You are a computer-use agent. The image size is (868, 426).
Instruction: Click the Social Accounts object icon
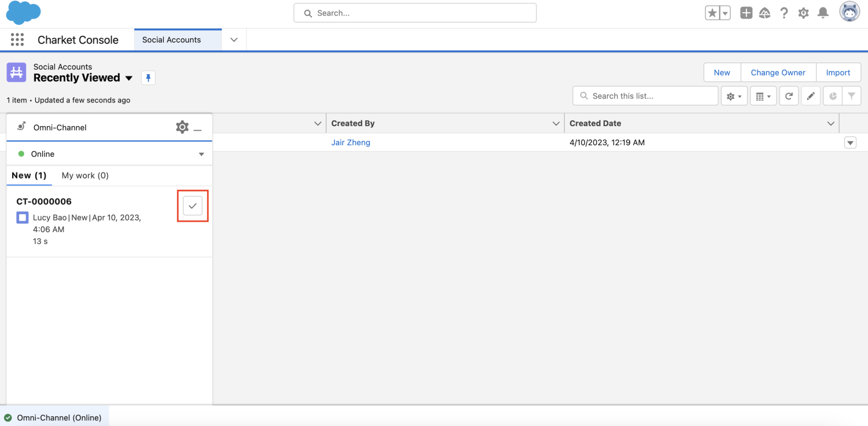[16, 72]
